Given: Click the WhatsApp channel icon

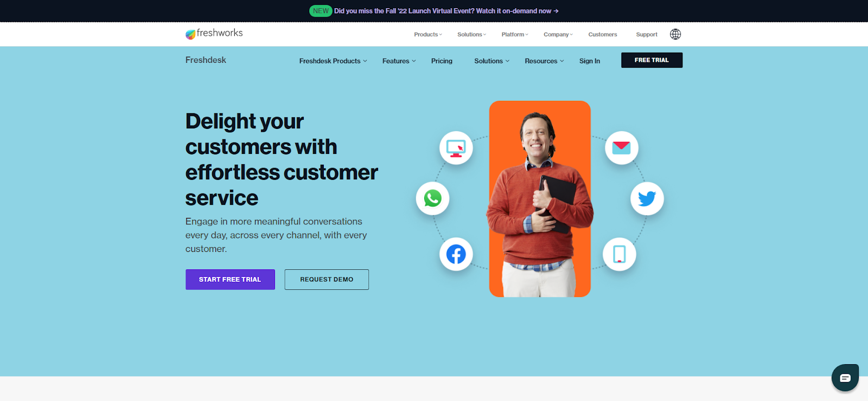Looking at the screenshot, I should 432,198.
